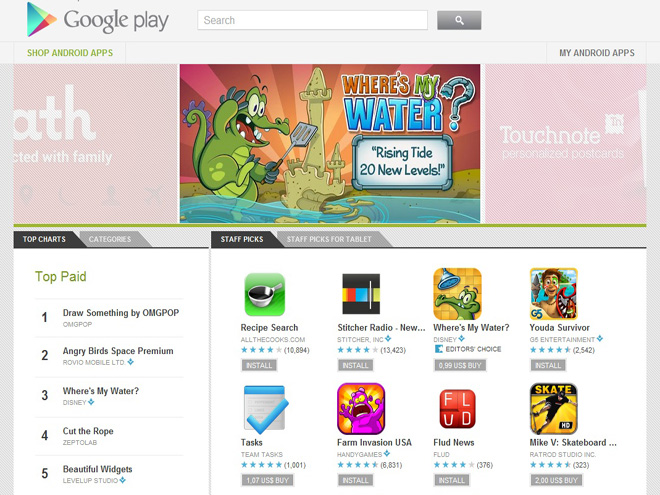Screen dimensions: 660x495
Task: Open the Farm Invasion USA icon
Action: point(361,409)
